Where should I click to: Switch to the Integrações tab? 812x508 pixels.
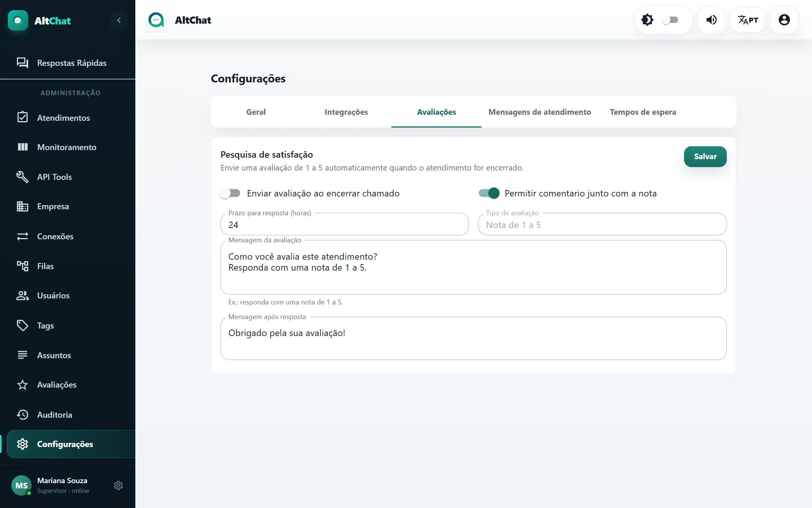[x=346, y=112]
